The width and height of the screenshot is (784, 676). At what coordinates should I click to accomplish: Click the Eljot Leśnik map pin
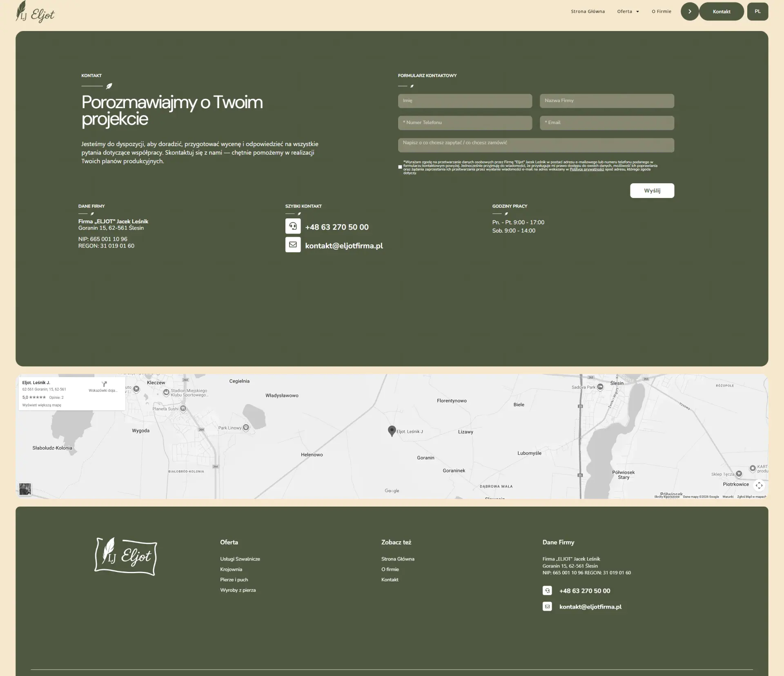coord(392,430)
